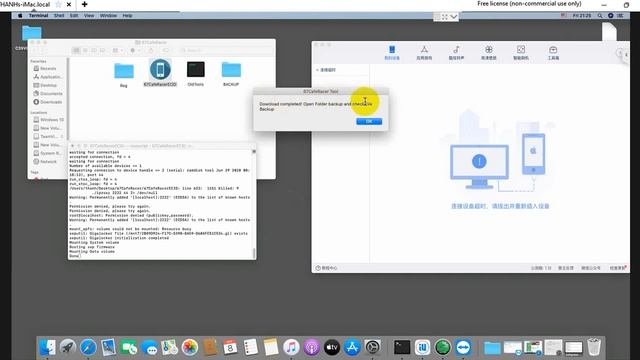Open Apple TV from the Dock

(x=331, y=347)
